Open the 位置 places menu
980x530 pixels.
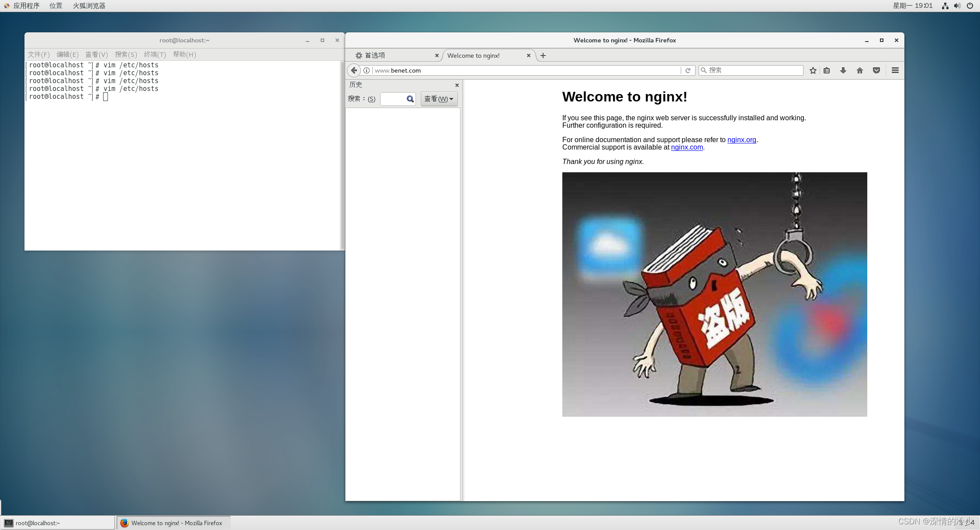click(x=56, y=6)
